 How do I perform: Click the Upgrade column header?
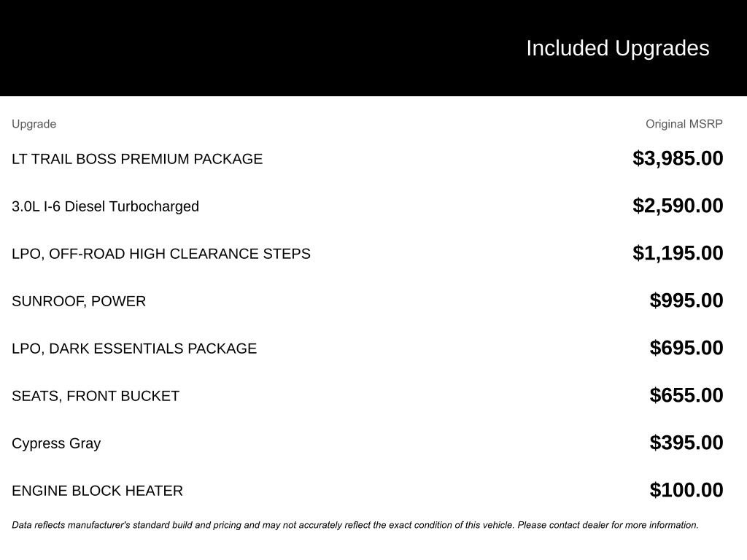(x=34, y=124)
